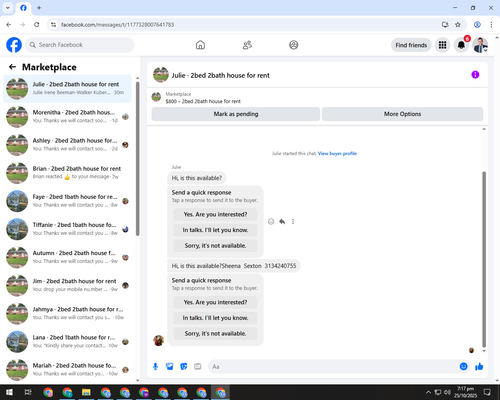Click the Mark as pending button
The height and width of the screenshot is (400, 500).
click(x=236, y=114)
